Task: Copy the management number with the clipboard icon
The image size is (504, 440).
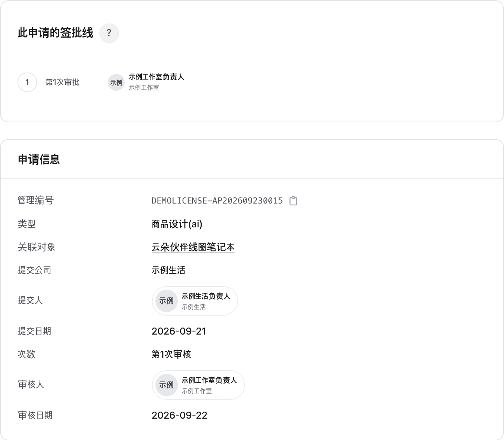Action: pos(293,201)
